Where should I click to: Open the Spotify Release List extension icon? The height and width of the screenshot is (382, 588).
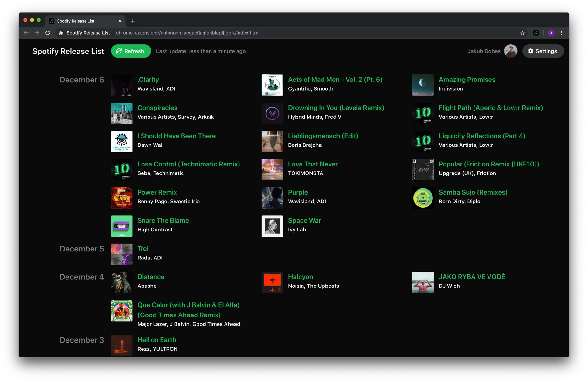tap(536, 33)
